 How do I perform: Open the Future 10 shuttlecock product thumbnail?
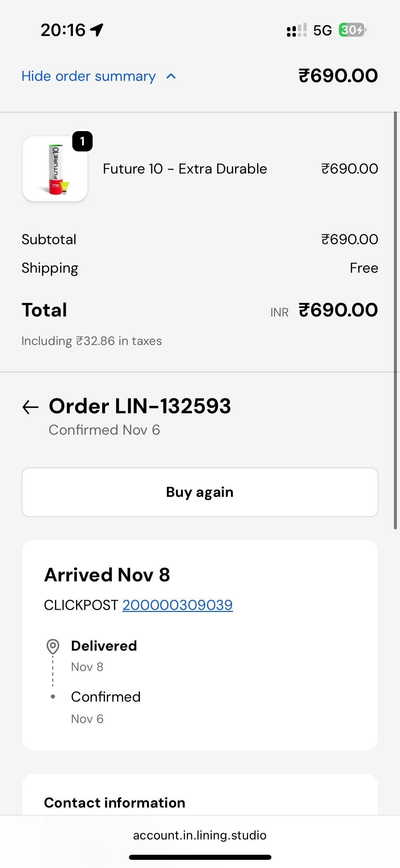55,169
